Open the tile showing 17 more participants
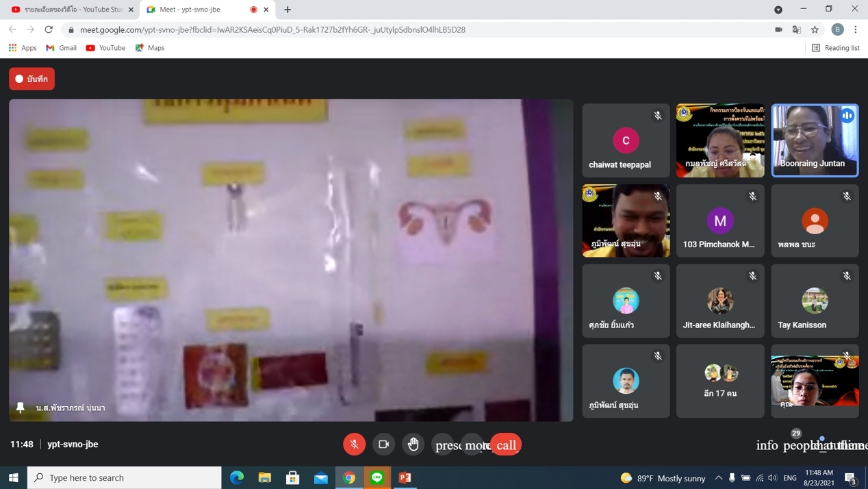Screen dimensions: 868x489 pos(720,381)
